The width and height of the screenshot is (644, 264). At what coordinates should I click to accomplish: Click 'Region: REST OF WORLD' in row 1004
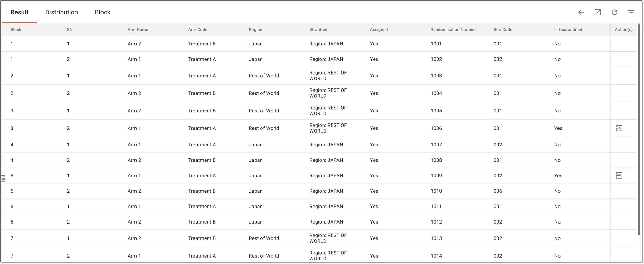coord(328,93)
